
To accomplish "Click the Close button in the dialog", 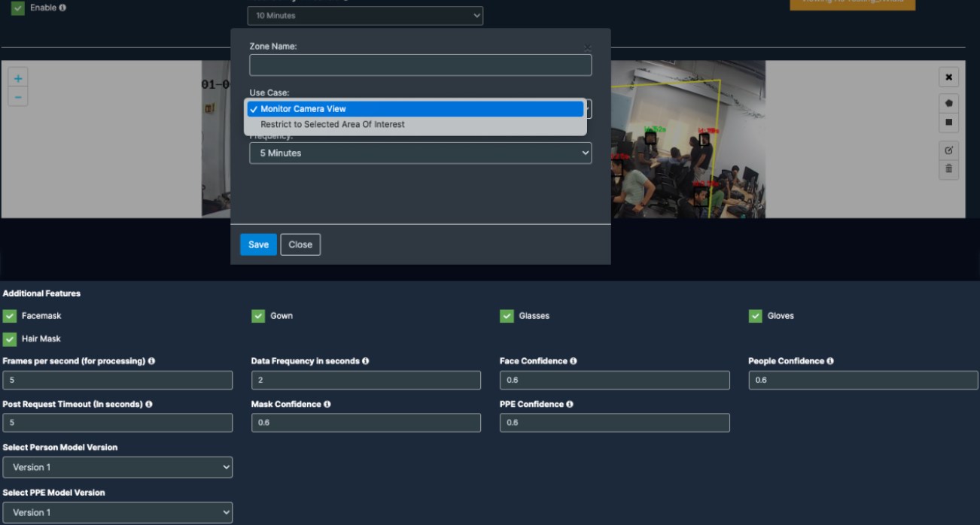I will [300, 244].
